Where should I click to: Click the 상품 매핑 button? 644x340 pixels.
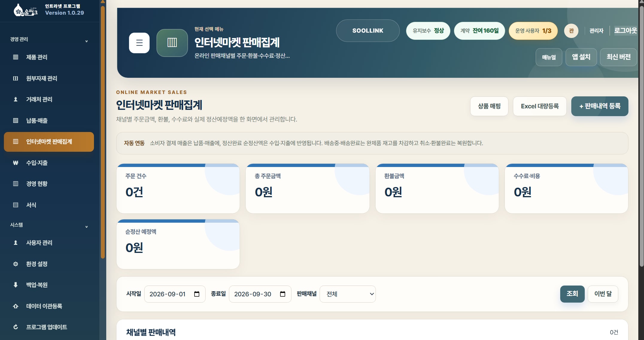coord(489,106)
